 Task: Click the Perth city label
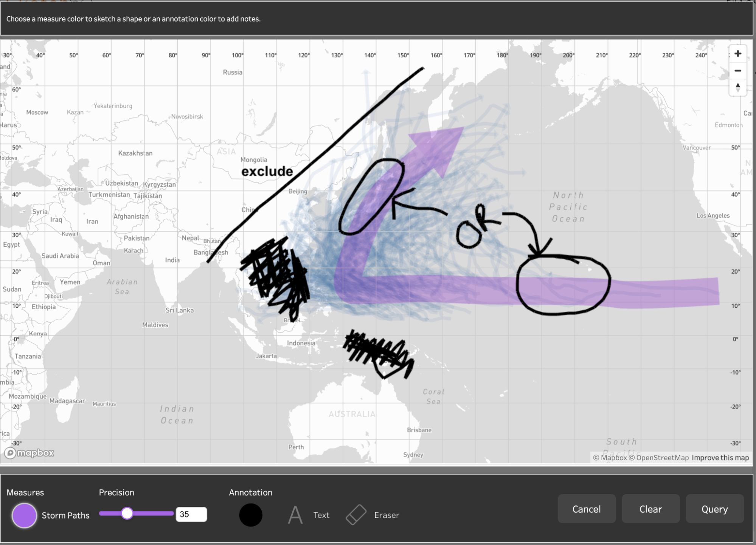[296, 447]
